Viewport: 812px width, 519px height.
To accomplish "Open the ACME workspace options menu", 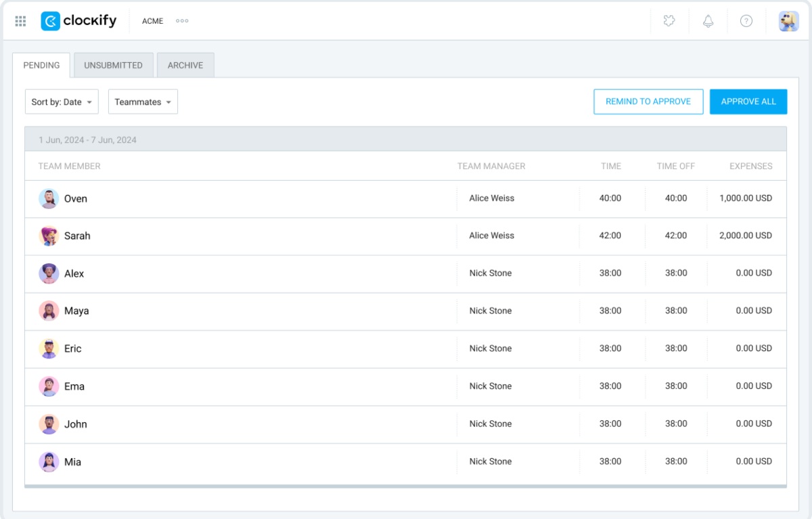I will click(x=181, y=21).
